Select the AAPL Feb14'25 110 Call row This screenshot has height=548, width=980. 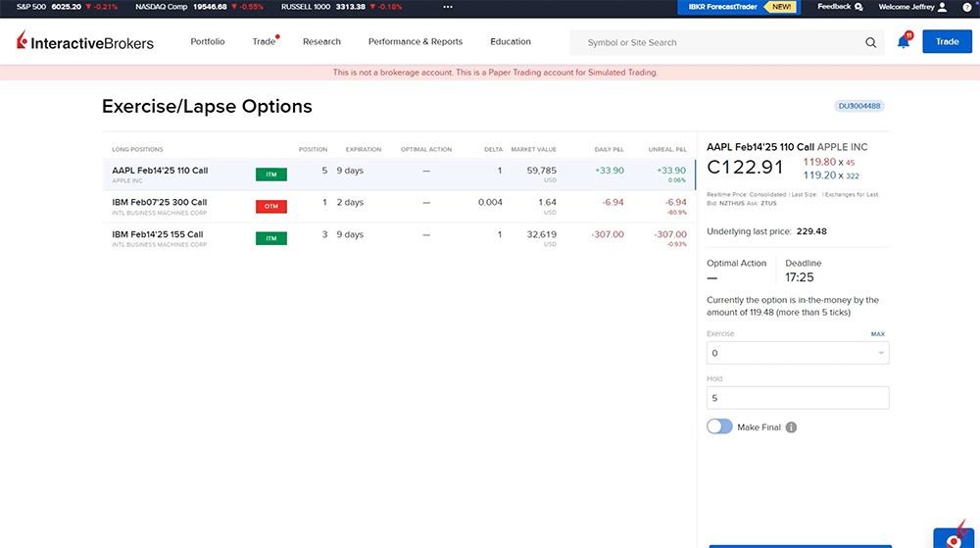pos(399,174)
